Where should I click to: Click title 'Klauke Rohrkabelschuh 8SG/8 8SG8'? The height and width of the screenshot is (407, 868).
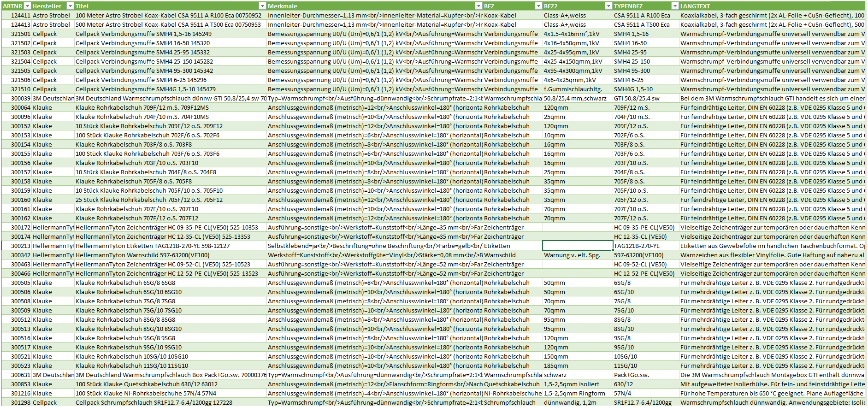[x=171, y=319]
